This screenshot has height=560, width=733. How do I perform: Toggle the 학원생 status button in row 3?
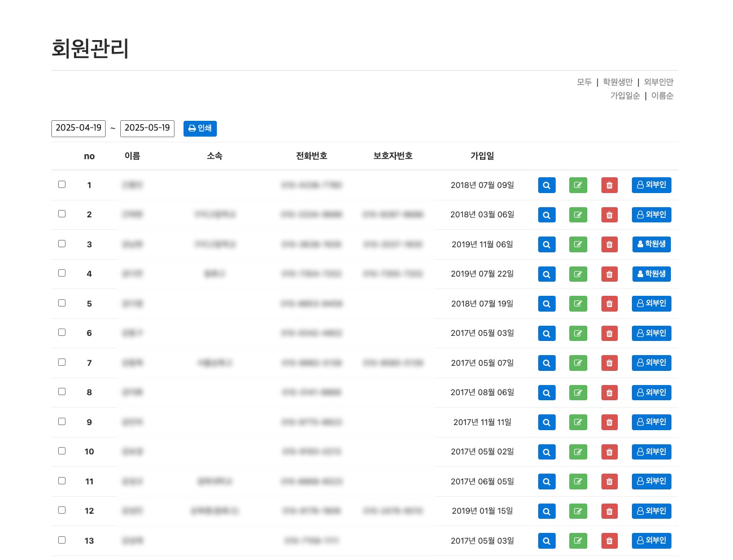pos(651,244)
